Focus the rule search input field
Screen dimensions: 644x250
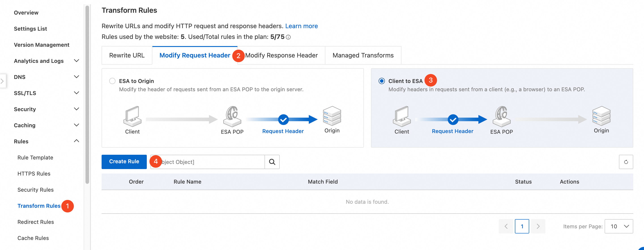(207, 162)
